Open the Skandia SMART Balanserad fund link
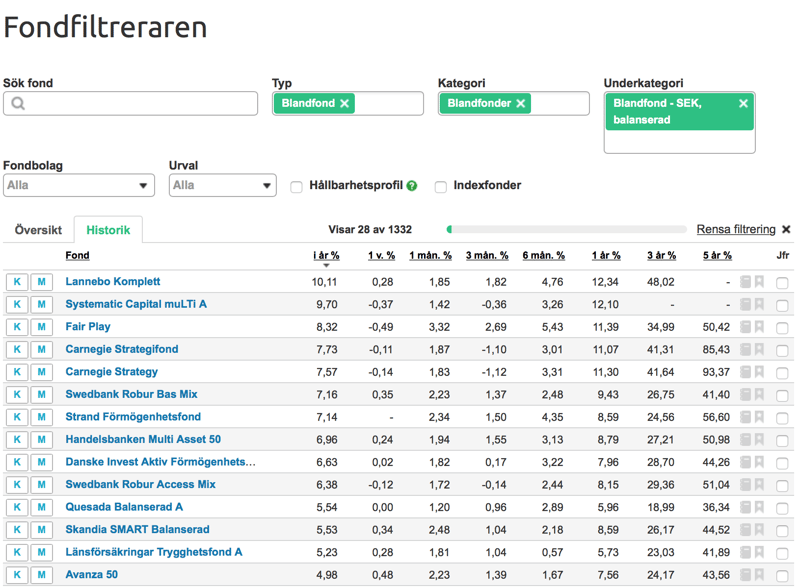Screen dimensions: 800x588 pyautogui.click(x=137, y=530)
